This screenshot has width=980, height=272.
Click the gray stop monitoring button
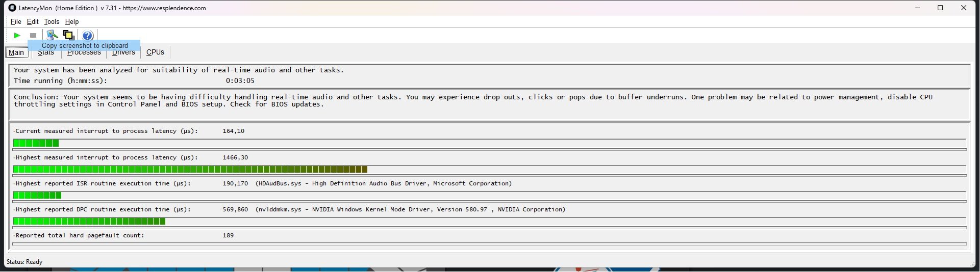[33, 35]
